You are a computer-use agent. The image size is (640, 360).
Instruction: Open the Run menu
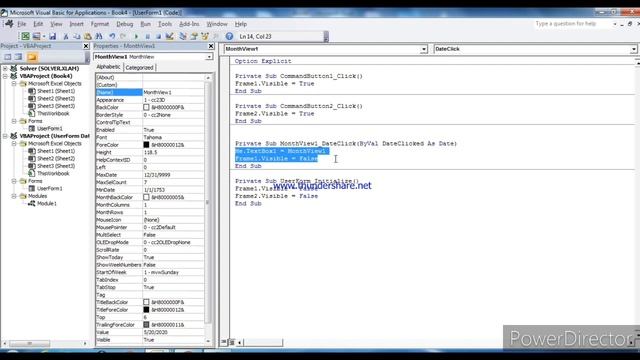point(145,24)
